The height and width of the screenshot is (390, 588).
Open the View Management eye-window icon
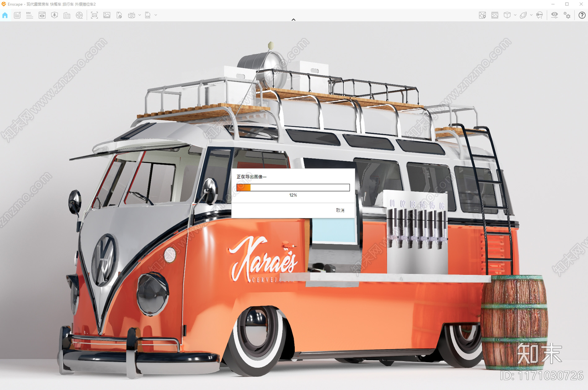click(42, 15)
